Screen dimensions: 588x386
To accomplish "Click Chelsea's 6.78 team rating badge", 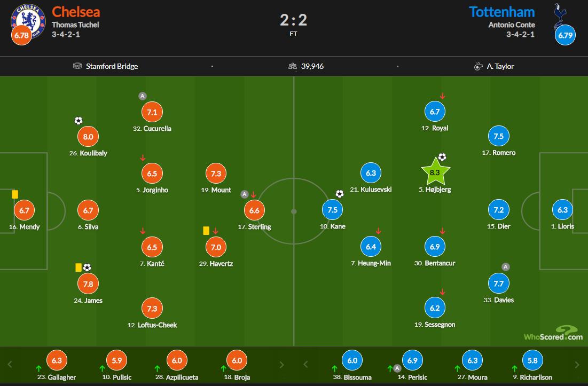I will [x=21, y=35].
